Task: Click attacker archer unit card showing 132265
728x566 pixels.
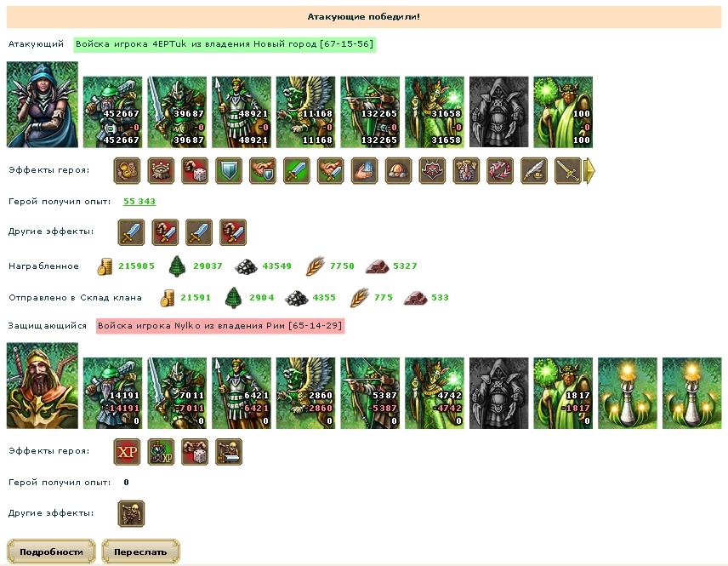Action: pyautogui.click(x=370, y=112)
